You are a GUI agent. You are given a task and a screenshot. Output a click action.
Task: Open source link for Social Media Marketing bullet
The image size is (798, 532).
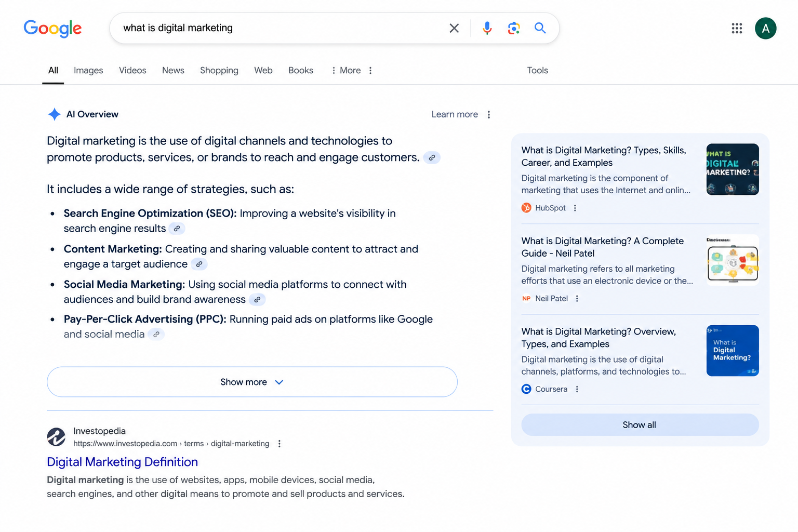(x=257, y=300)
